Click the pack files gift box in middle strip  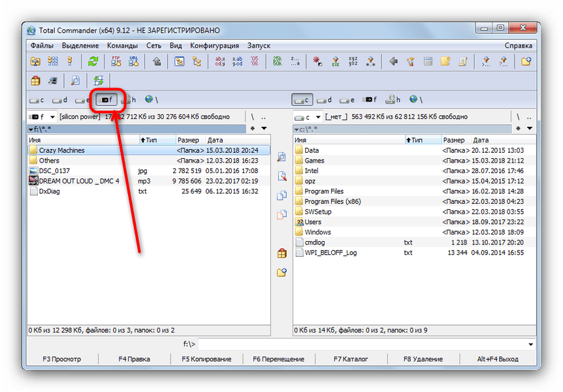click(282, 253)
